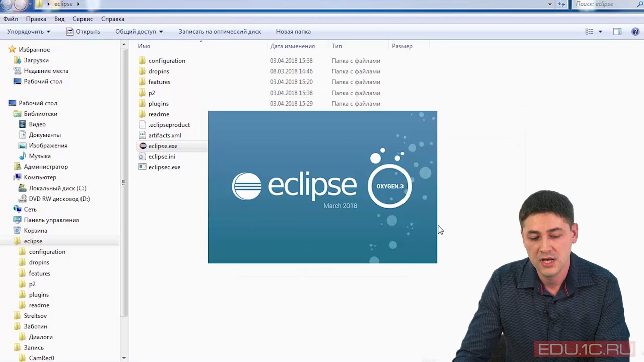Viewport: 644px width, 362px height.
Task: Select Администратор in navigation tree
Action: pos(46,167)
